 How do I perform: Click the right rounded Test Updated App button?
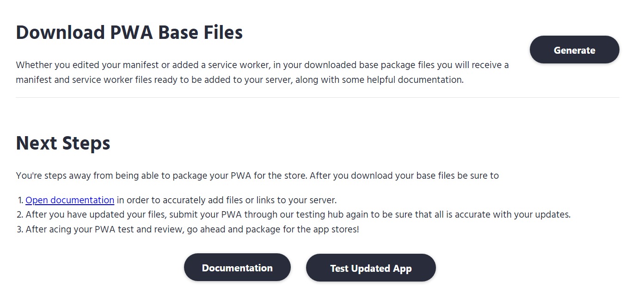coord(370,268)
